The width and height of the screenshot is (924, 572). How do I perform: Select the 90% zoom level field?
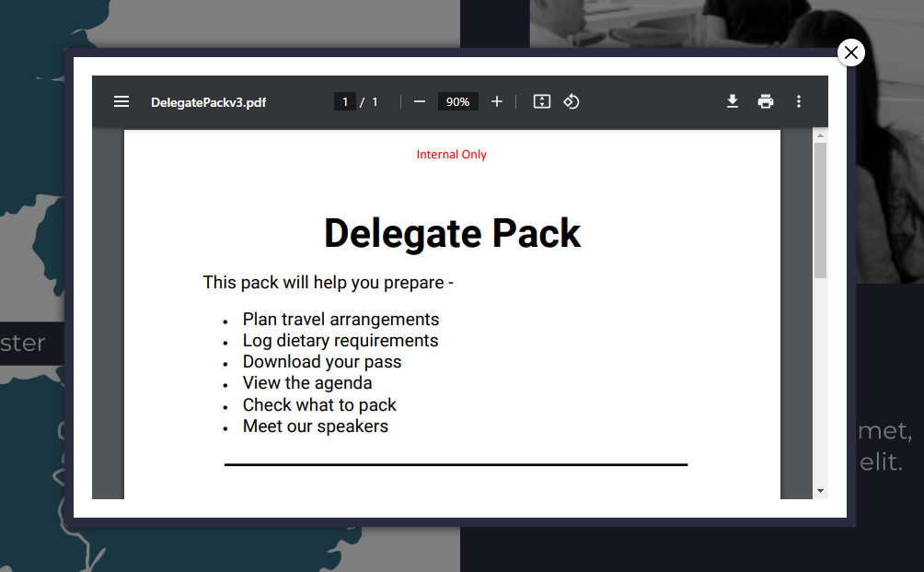(457, 101)
